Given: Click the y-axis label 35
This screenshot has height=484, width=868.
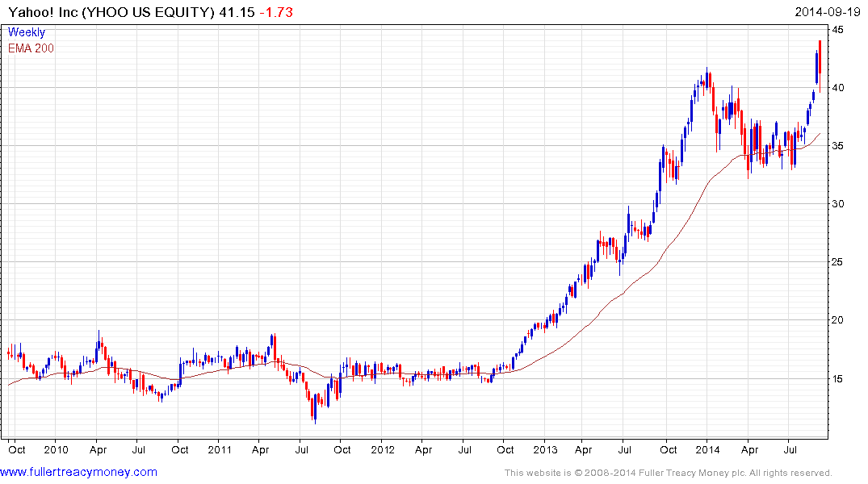Looking at the screenshot, I should [837, 145].
